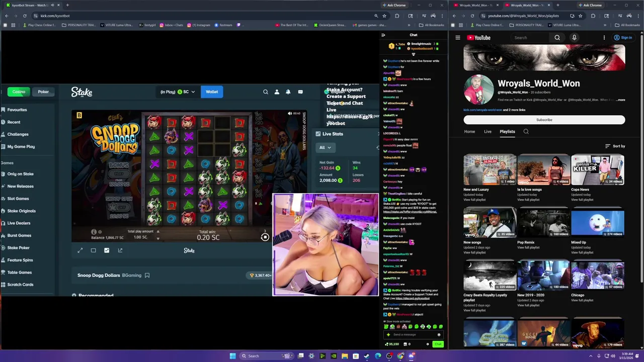This screenshot has height=362, width=644.
Task: Click the YouTube search field
Action: click(x=531, y=38)
